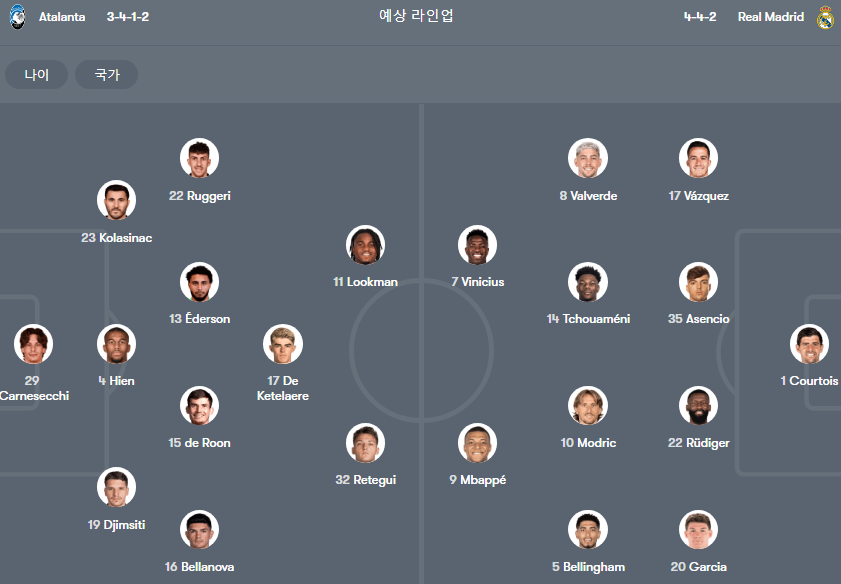Select Carnesecchi goalkeeper portrait
Viewport: 841px width, 584px height.
[33, 344]
